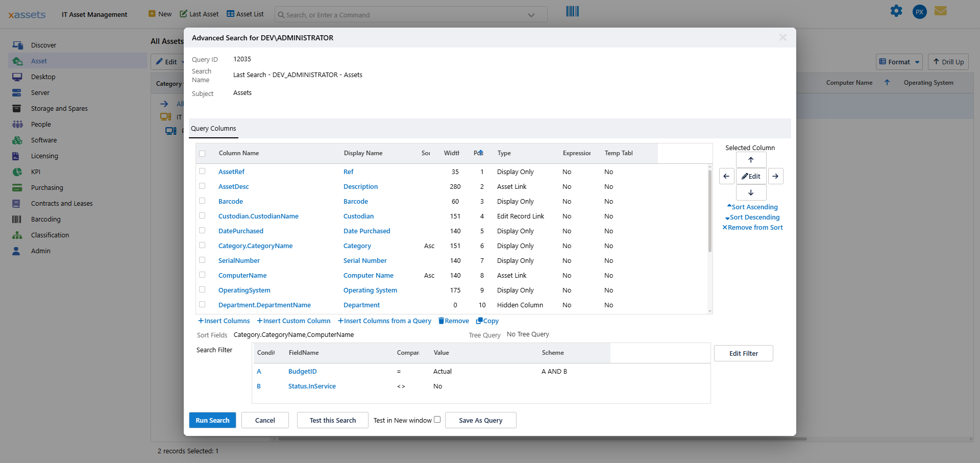Viewport: 980px width, 463px height.
Task: Click the asset grid horizontal scrollbar
Action: click(542, 438)
